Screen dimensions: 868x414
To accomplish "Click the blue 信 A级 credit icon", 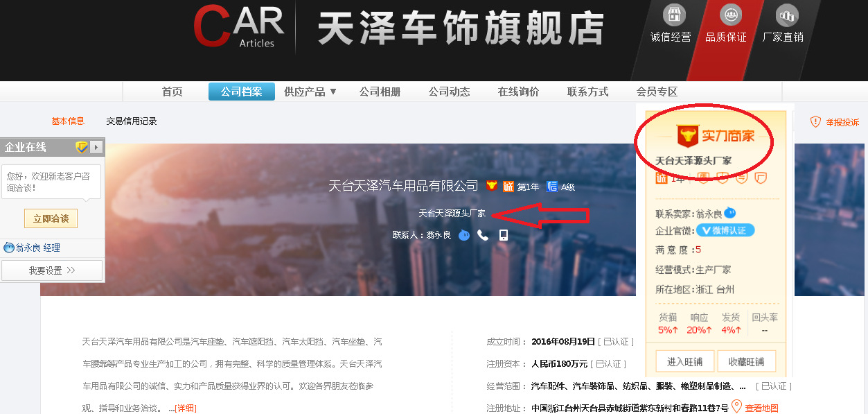I will click(x=552, y=186).
